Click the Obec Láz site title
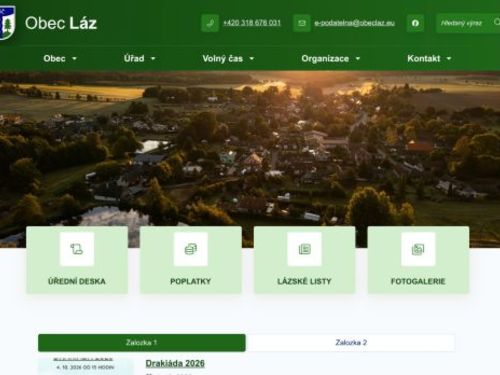This screenshot has height=375, width=500. click(61, 23)
